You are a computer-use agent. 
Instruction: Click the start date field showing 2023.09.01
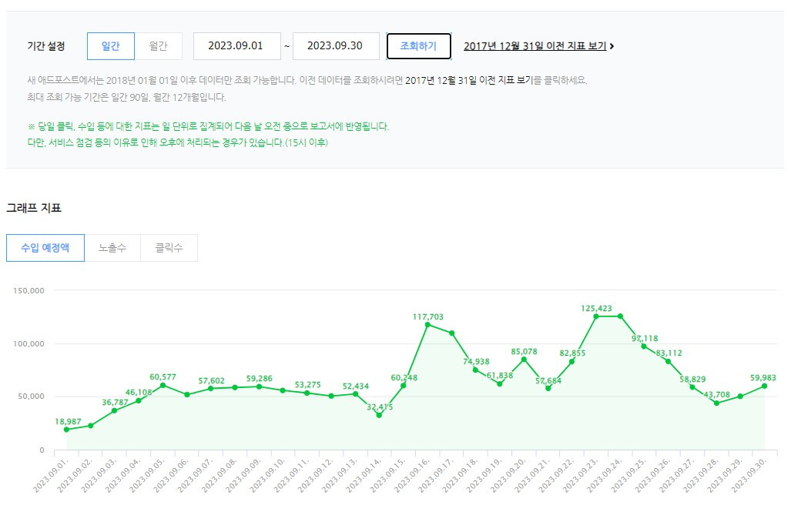[x=236, y=45]
